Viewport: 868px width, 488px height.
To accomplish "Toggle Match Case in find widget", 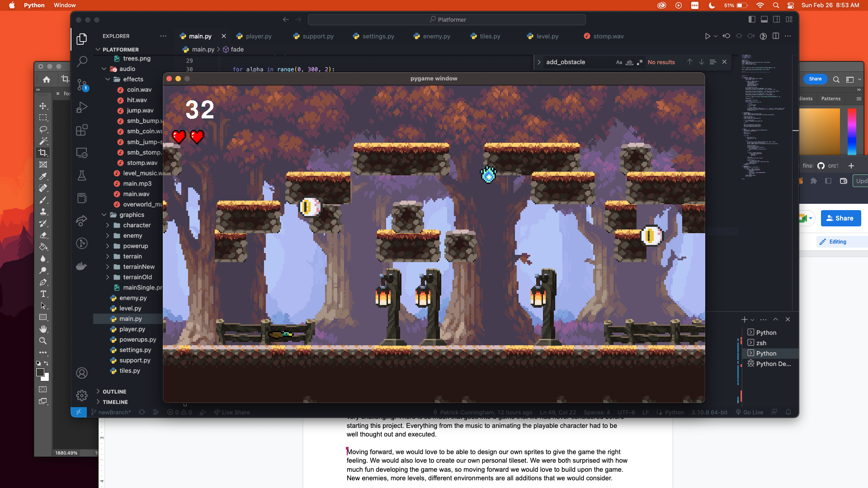I will pos(619,62).
